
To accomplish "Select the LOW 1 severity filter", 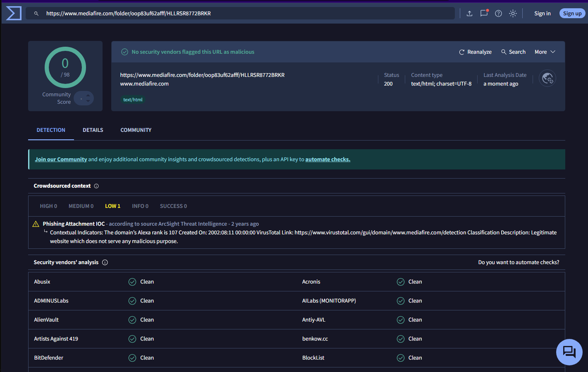I will click(112, 206).
